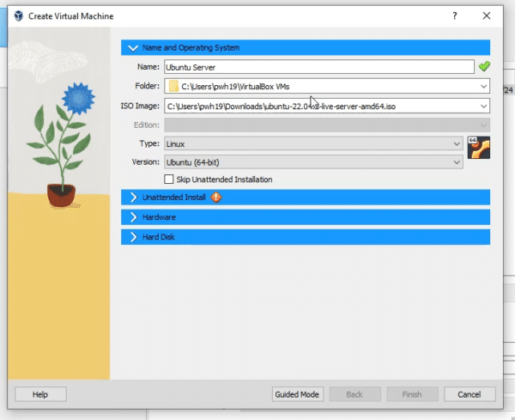This screenshot has height=420, width=515.
Task: Click the yellow folder icon in Folder field
Action: (x=173, y=86)
